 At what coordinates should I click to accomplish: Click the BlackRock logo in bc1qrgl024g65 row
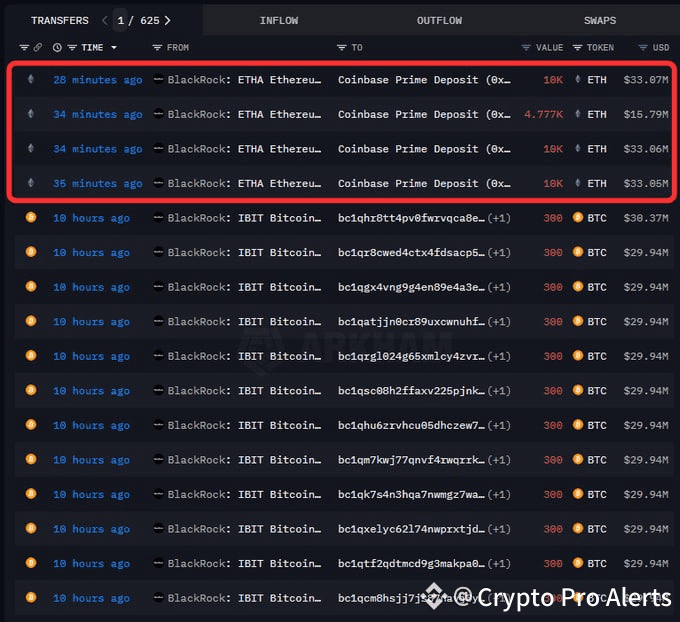click(159, 356)
